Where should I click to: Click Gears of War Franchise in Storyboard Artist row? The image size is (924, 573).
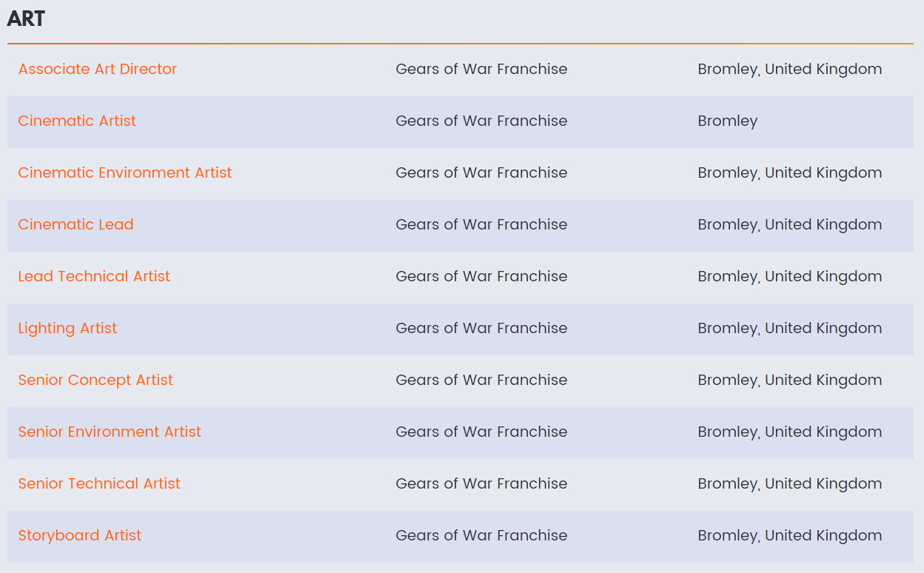pos(481,535)
